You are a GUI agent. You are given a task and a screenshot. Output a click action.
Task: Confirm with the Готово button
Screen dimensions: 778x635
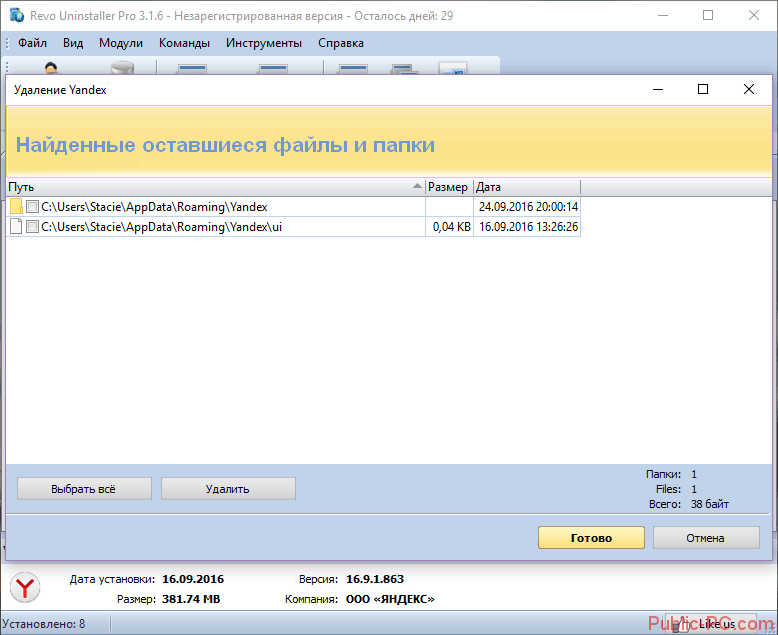[591, 538]
